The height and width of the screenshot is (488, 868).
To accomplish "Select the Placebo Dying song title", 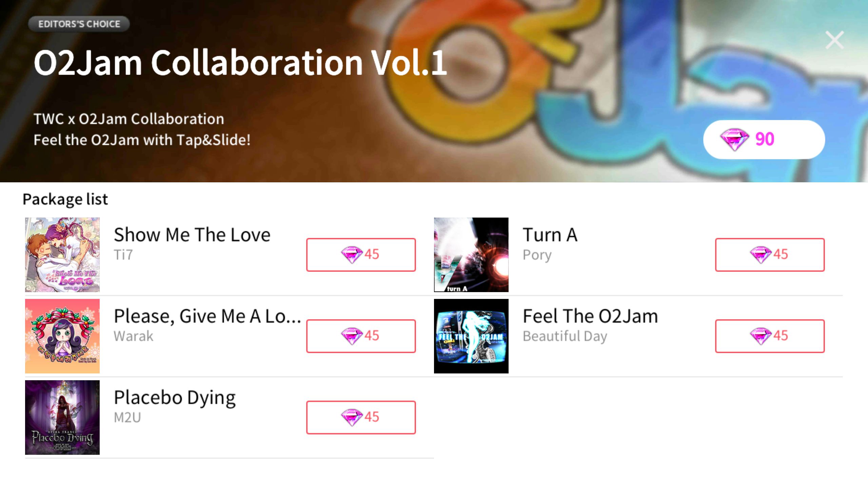I will [x=175, y=398].
